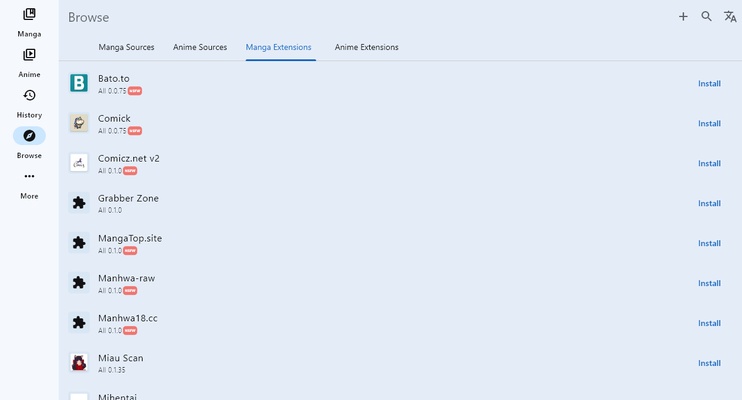
Task: Click the Browse label in sidebar
Action: point(29,156)
